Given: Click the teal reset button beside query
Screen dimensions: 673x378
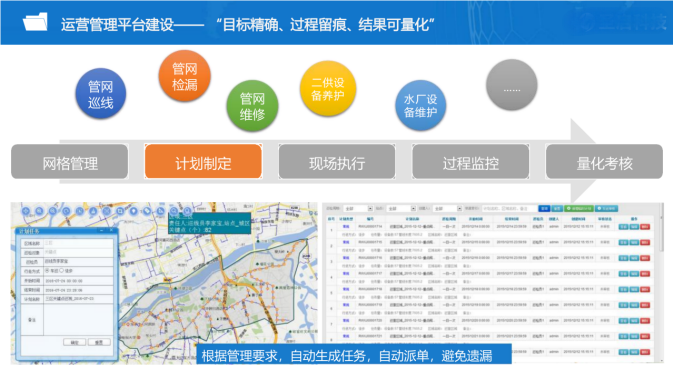Looking at the screenshot, I should [x=557, y=209].
